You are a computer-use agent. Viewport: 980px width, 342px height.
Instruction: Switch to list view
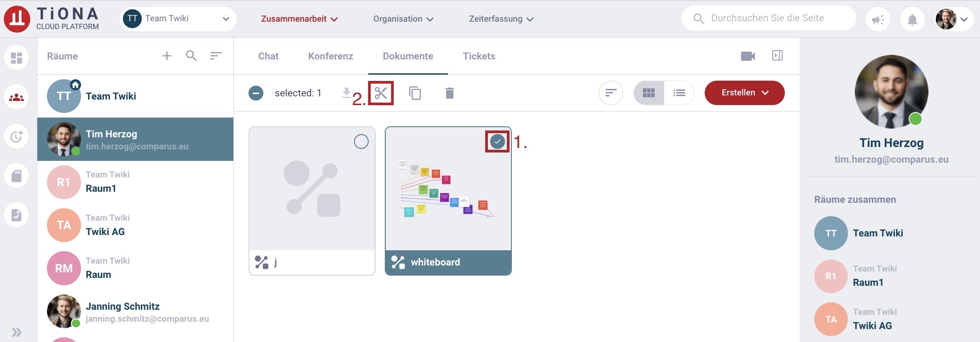(x=679, y=93)
